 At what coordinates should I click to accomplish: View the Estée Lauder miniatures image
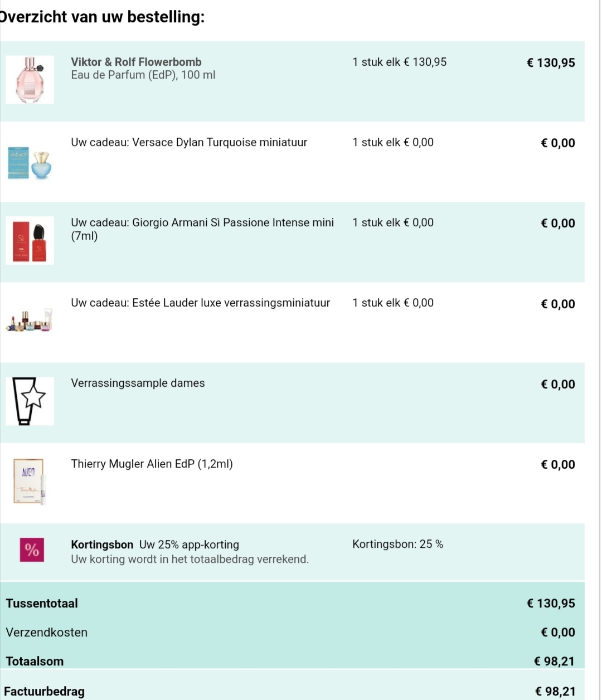click(x=30, y=320)
